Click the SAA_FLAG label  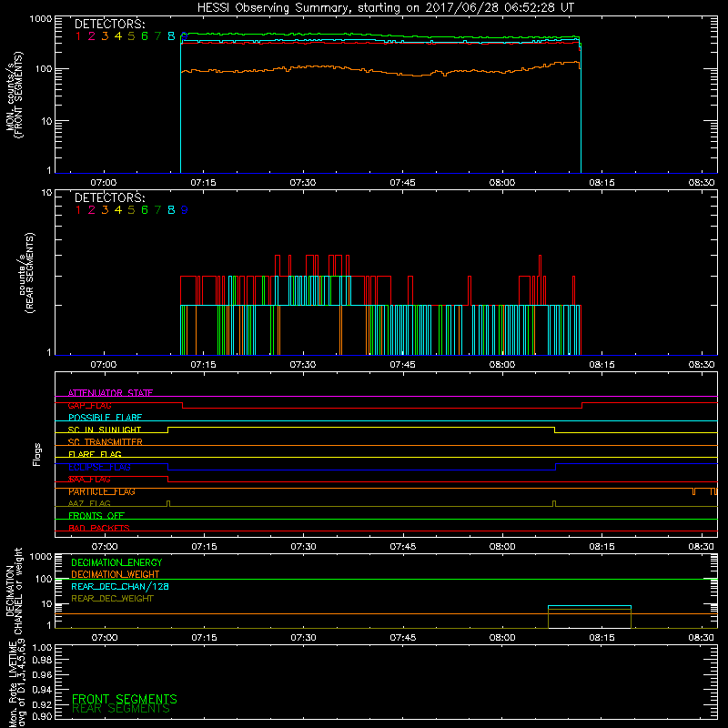(x=89, y=480)
